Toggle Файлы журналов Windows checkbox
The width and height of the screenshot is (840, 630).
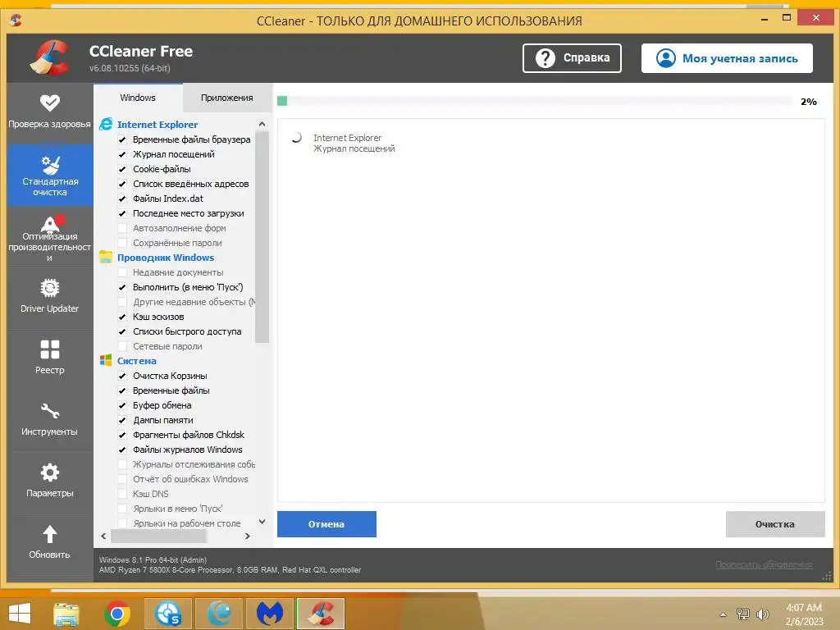pos(122,450)
